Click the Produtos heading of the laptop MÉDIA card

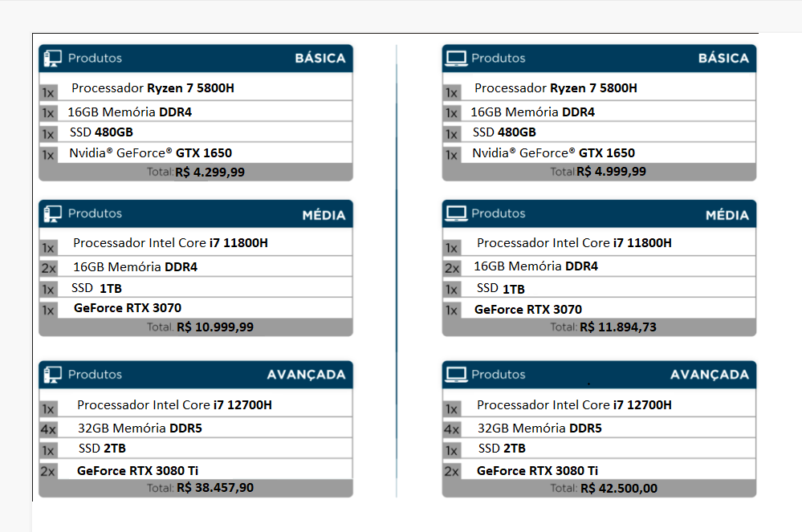click(x=499, y=213)
